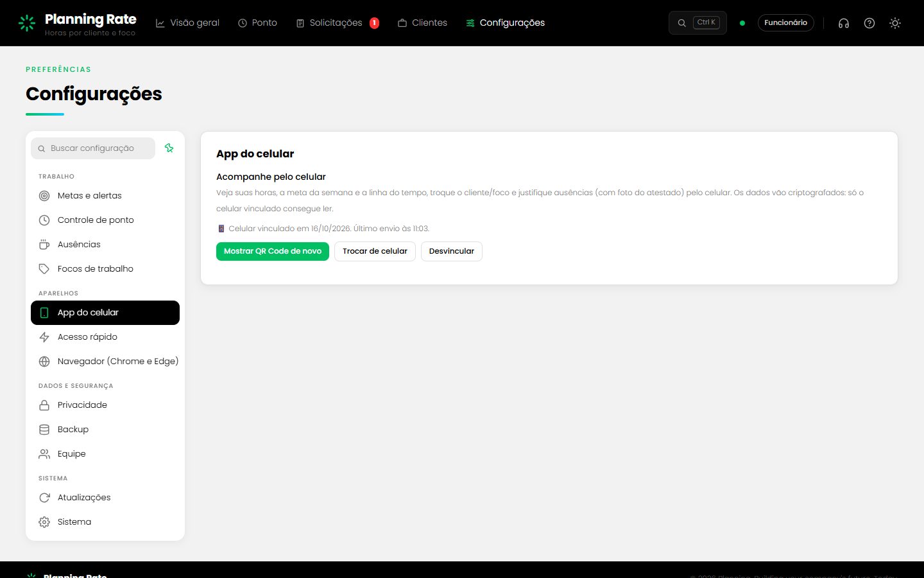The width and height of the screenshot is (924, 578).
Task: Click the Buscar configuração search field
Action: (93, 148)
